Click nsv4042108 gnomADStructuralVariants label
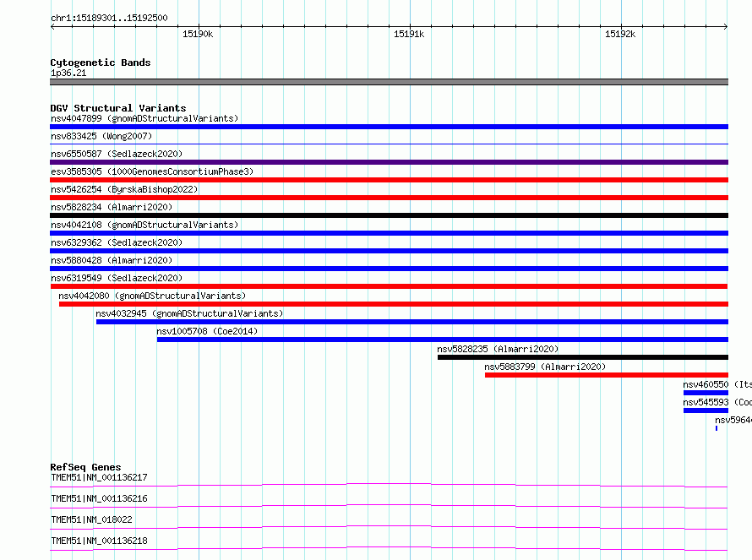 pos(144,225)
